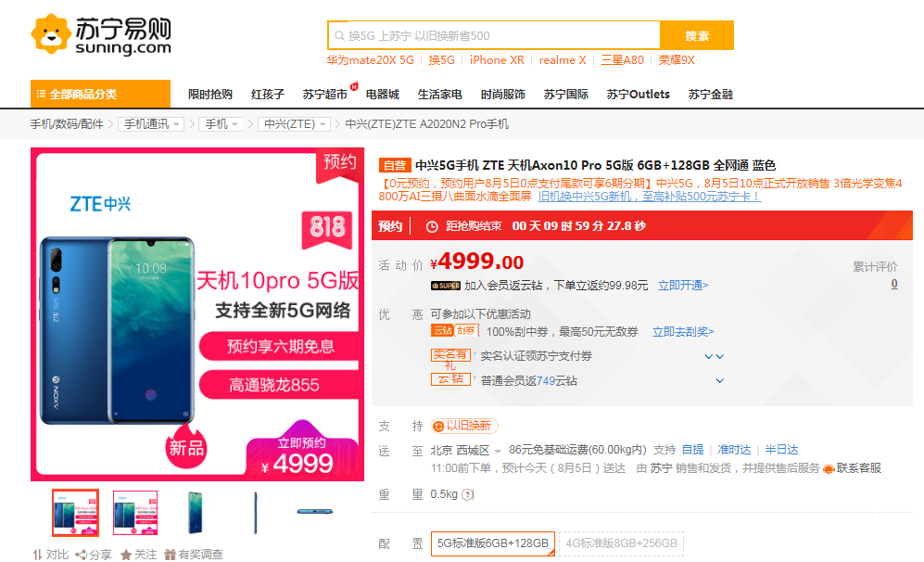Screen dimensions: 924x562
Task: Select the phone side-view thumbnail
Action: [255, 513]
